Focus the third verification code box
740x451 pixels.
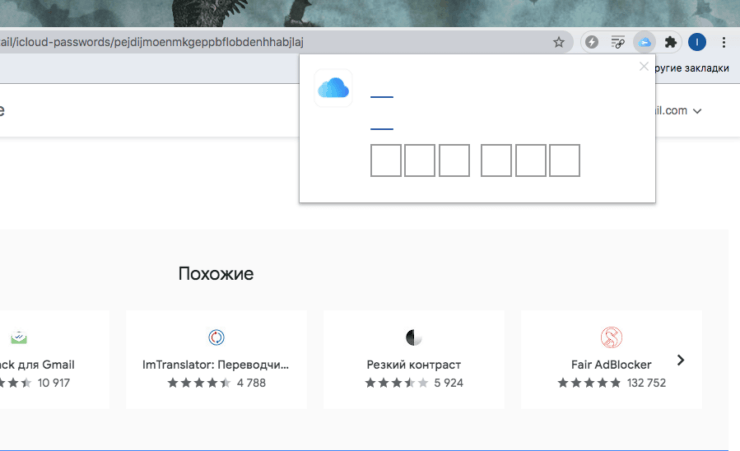pos(454,160)
